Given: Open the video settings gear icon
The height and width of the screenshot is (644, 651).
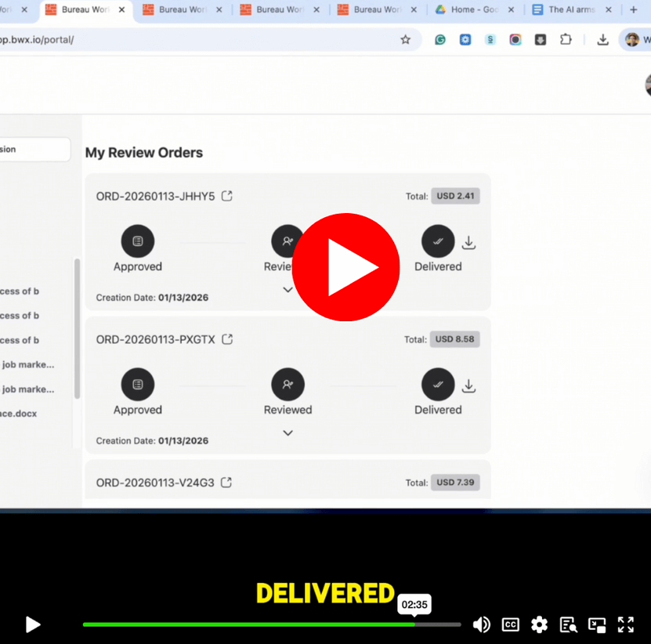Looking at the screenshot, I should pos(539,624).
